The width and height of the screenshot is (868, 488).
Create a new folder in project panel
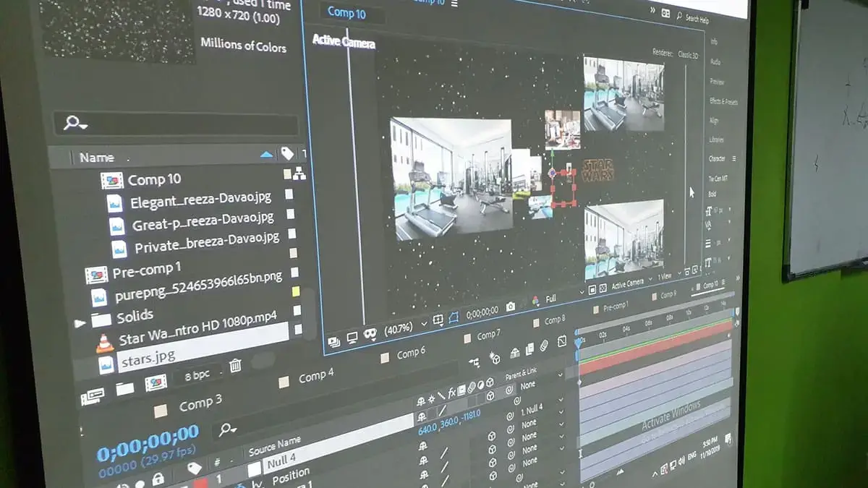[125, 389]
